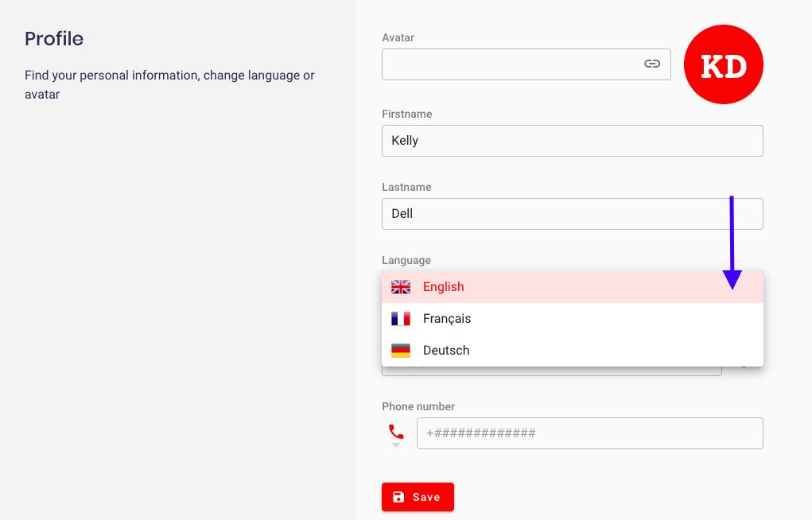Focus the Firstname field containing Kelly
The image size is (812, 520).
(573, 141)
